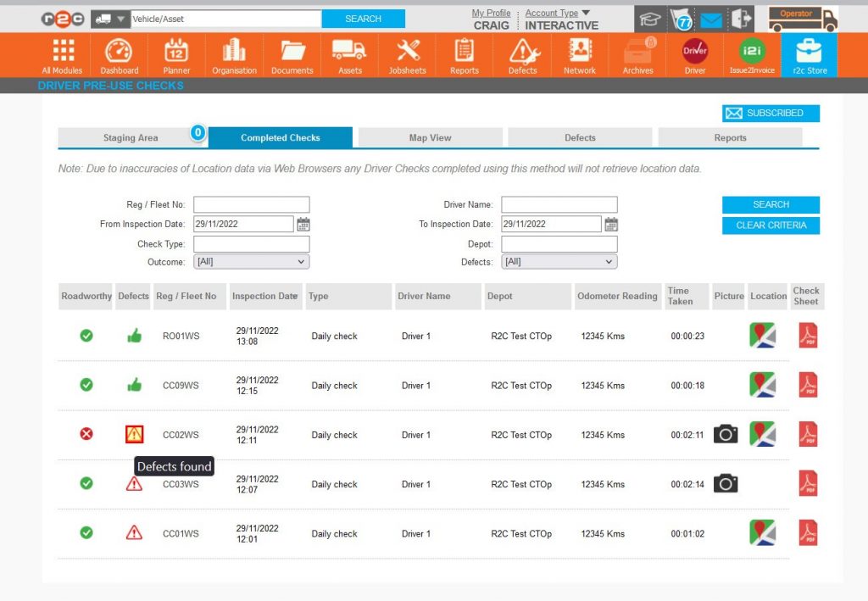Open the mail envelope icon in header
The width and height of the screenshot is (868, 601).
pyautogui.click(x=710, y=19)
